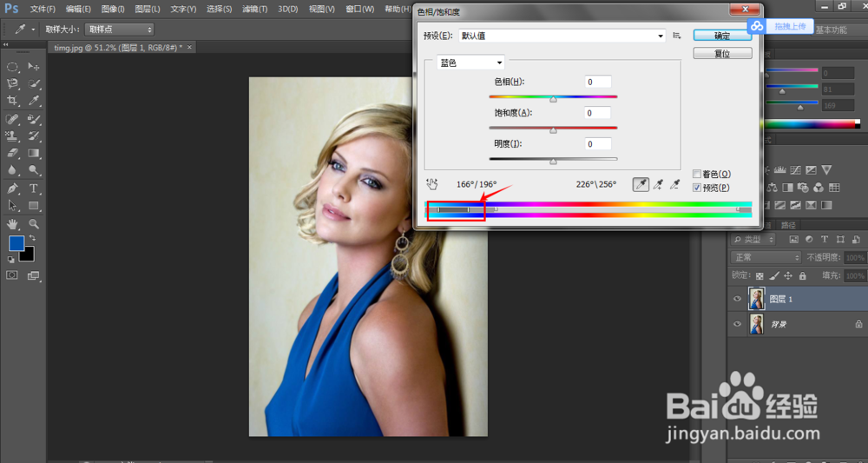868x463 pixels.
Task: Hide 图层 1 with its eye icon
Action: point(737,299)
